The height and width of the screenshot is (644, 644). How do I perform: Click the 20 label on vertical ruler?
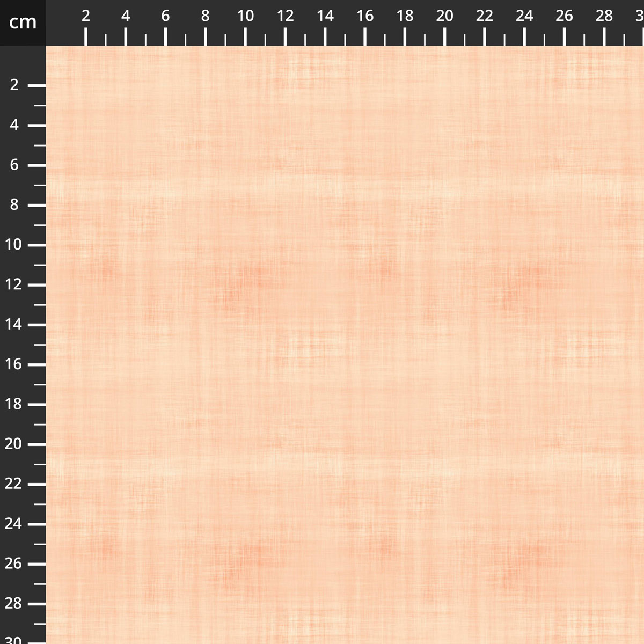[13, 444]
